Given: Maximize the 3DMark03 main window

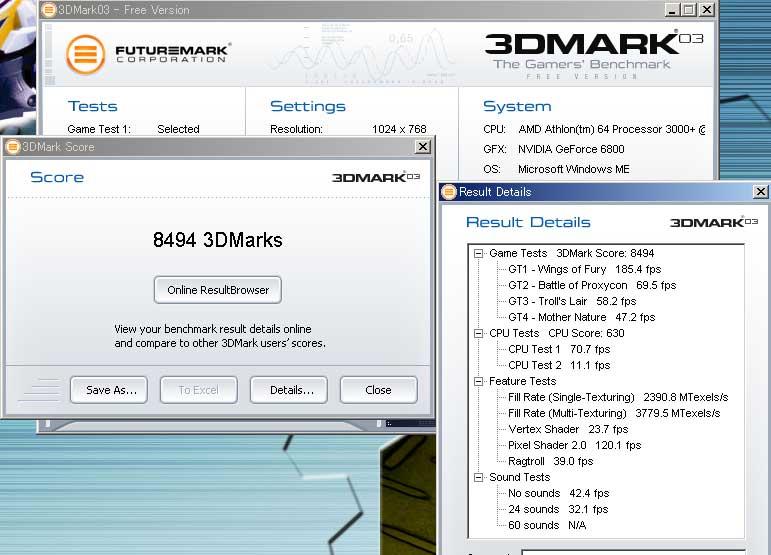Looking at the screenshot, I should click(689, 9).
